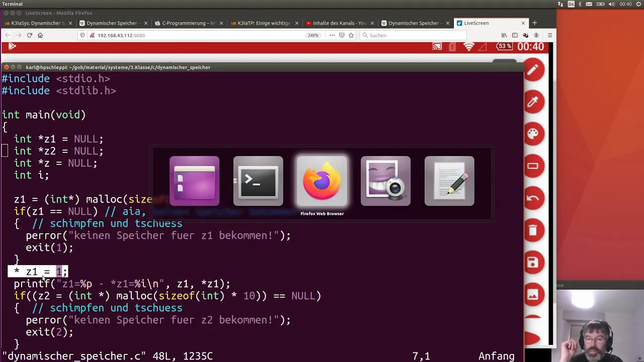Undo last drawing with the undo icon

click(534, 198)
